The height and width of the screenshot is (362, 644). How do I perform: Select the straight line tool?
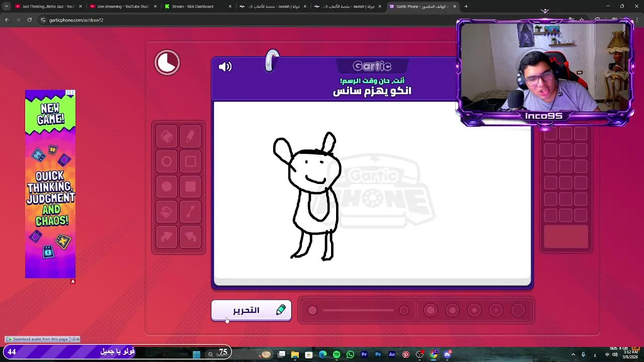coord(191,212)
